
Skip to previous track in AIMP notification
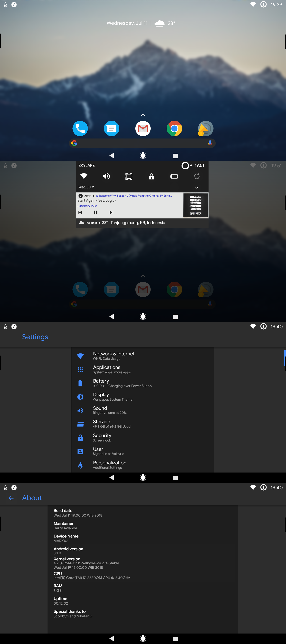(80, 213)
